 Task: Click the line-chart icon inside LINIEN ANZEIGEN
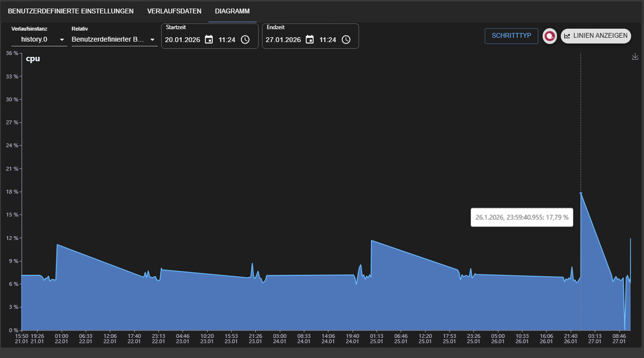pos(567,35)
